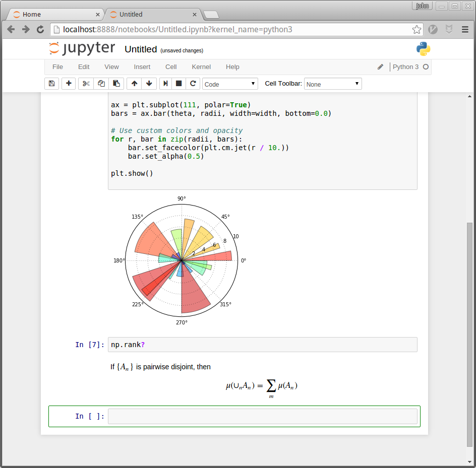The width and height of the screenshot is (476, 468).
Task: Open the Insert menu
Action: [142, 67]
